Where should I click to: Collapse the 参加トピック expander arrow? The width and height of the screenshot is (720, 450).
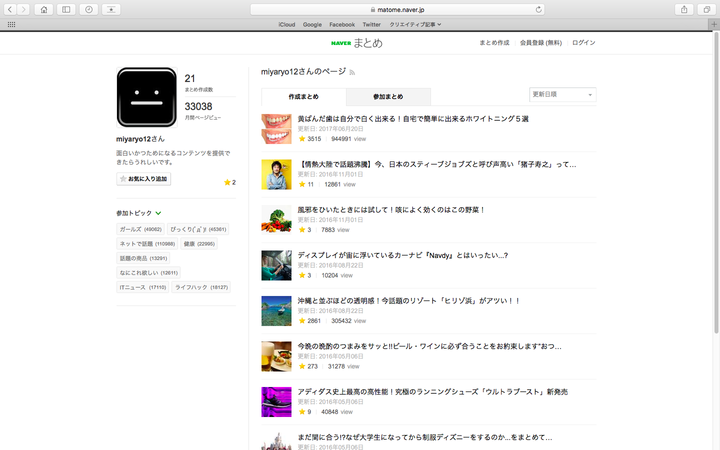pyautogui.click(x=158, y=213)
